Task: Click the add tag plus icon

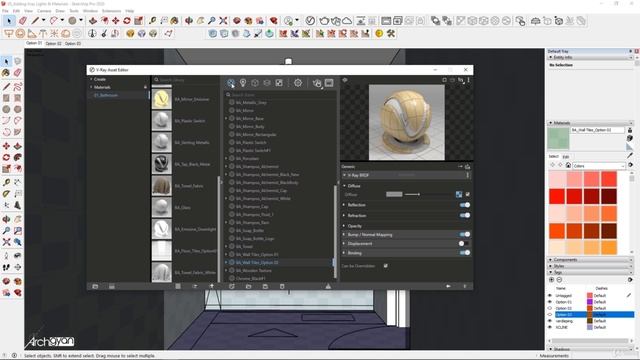Action: pyautogui.click(x=551, y=280)
